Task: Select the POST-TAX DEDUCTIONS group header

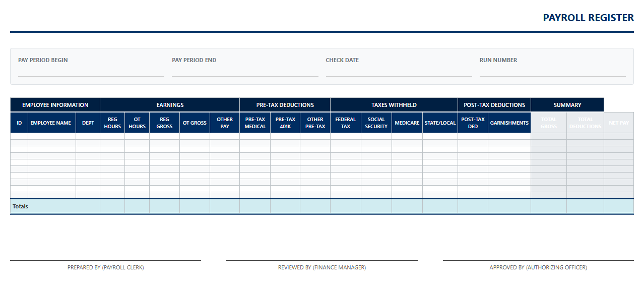Action: pos(494,105)
